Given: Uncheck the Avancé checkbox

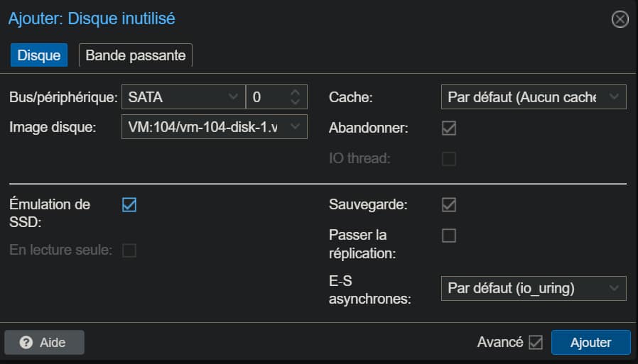Looking at the screenshot, I should pos(536,343).
